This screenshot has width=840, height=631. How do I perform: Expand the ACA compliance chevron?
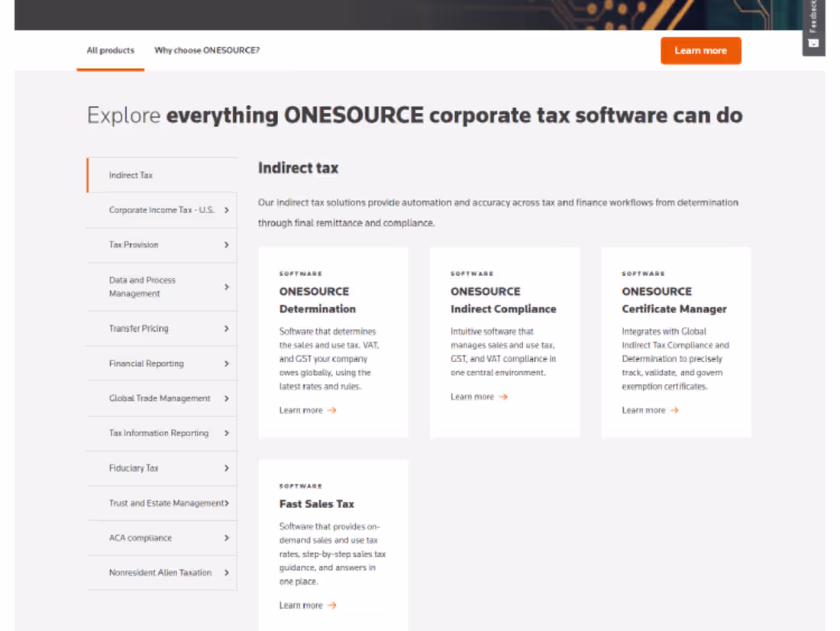click(x=227, y=538)
